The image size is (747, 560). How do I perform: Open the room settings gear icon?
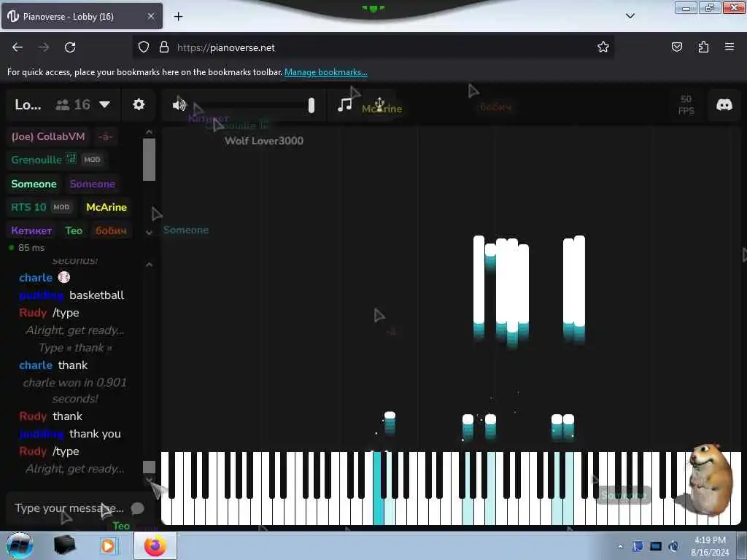coord(139,104)
